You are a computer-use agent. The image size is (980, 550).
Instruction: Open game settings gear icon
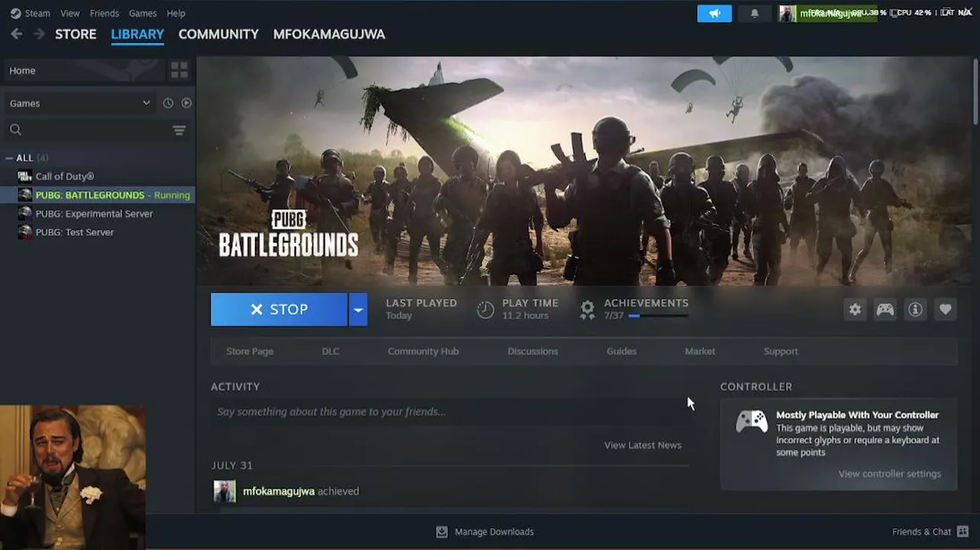point(855,309)
